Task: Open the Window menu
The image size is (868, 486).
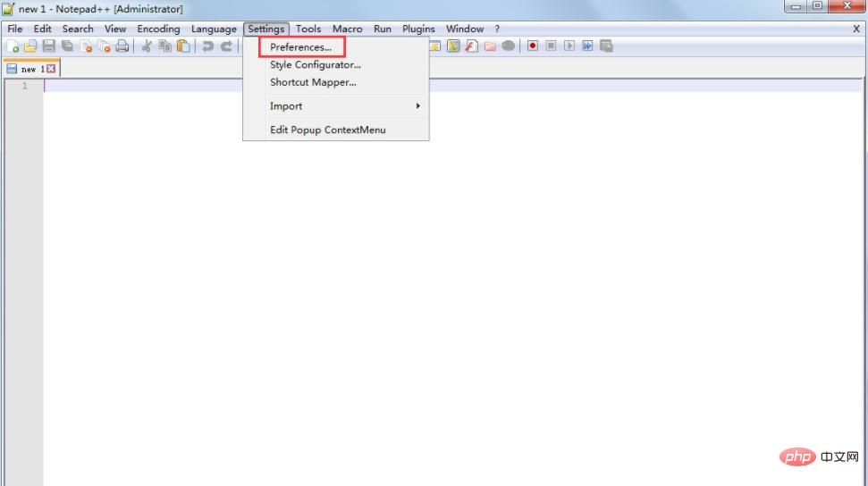Action: click(465, 29)
